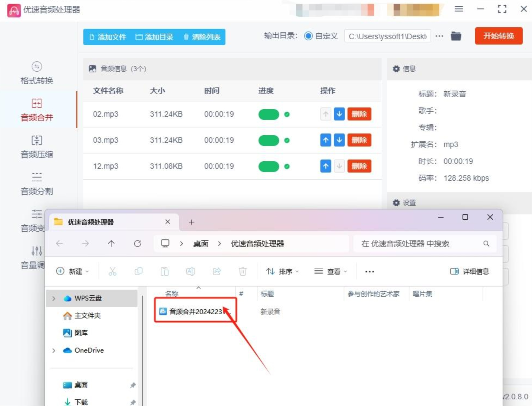The image size is (532, 406).
Task: Click the 添加目录 button
Action: [x=154, y=37]
